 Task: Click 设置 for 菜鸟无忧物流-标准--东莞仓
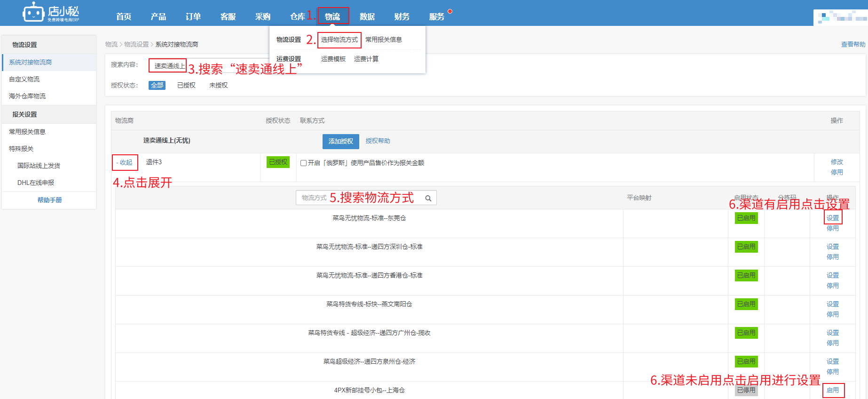point(833,218)
